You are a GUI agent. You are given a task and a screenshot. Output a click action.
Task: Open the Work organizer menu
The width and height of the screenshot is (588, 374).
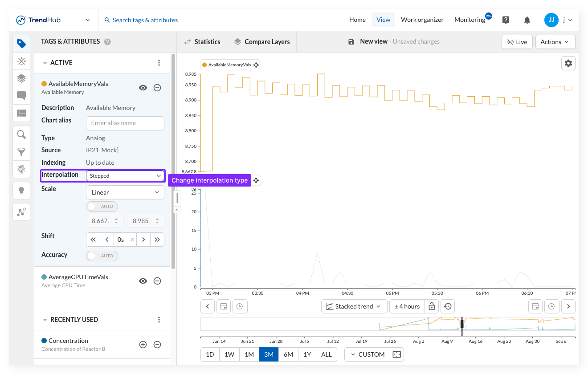(x=422, y=20)
